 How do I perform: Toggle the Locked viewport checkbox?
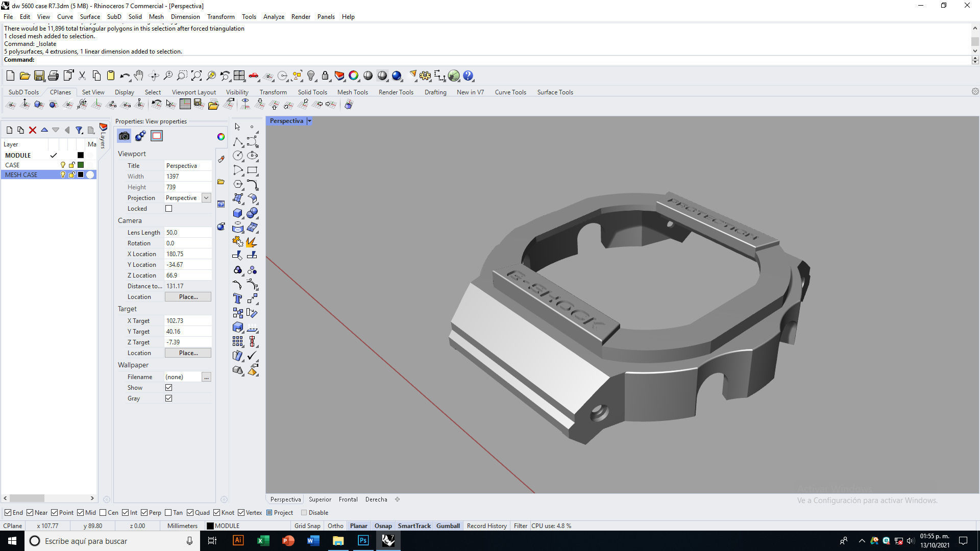coord(169,209)
